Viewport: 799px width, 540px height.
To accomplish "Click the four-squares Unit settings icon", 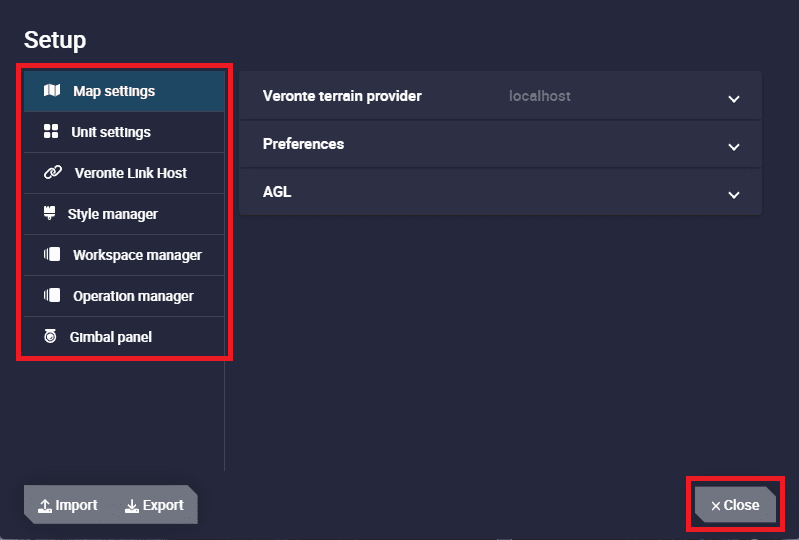I will 51,131.
